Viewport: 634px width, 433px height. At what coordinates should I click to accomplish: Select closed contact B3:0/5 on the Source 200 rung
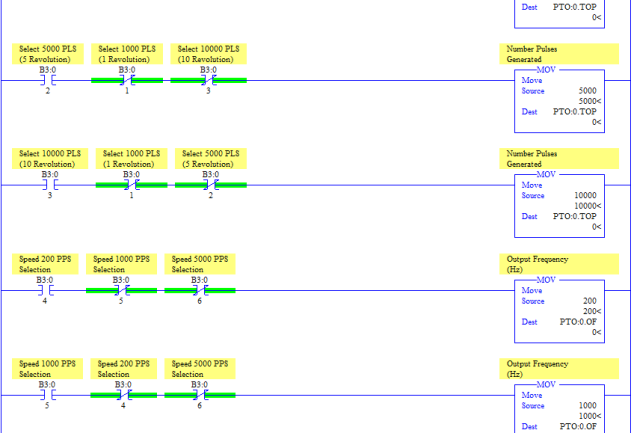point(121,291)
